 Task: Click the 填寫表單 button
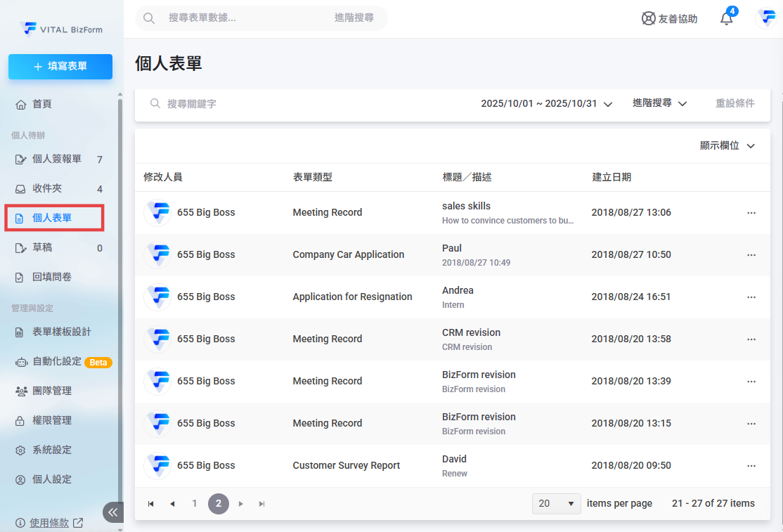[60, 67]
